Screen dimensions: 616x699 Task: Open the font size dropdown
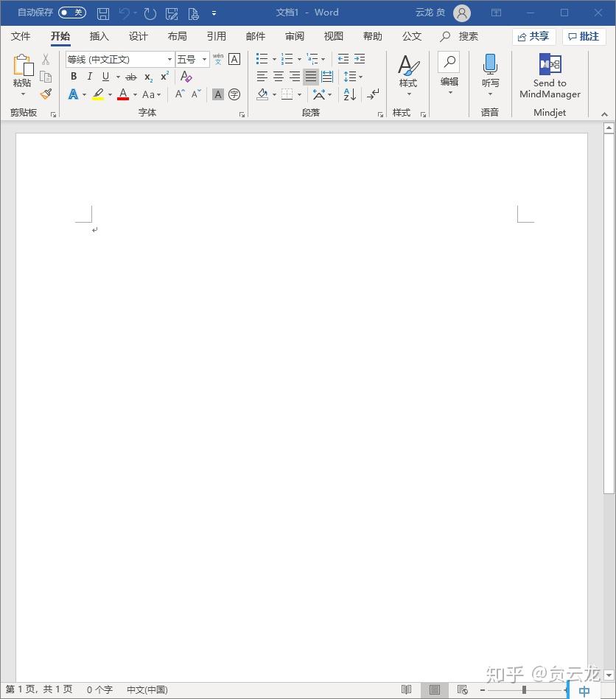(203, 59)
